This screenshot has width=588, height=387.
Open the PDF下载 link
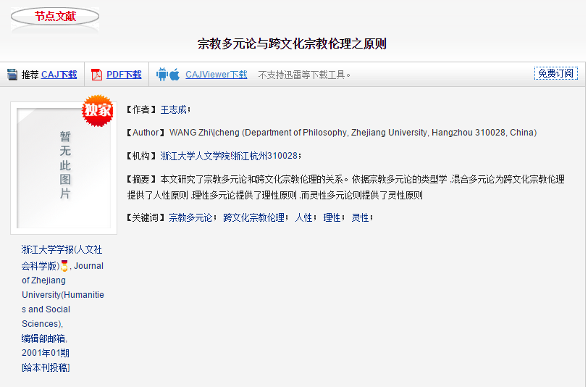coord(124,75)
